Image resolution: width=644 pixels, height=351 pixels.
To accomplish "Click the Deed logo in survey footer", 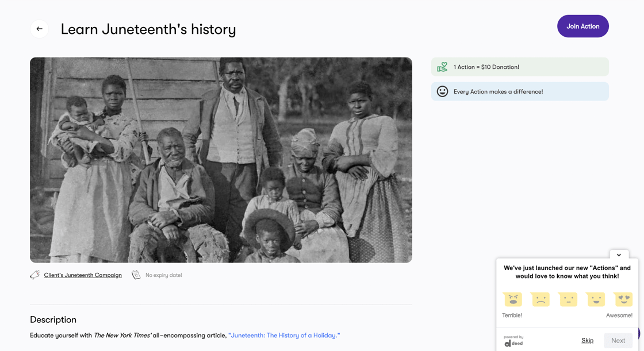I will point(513,341).
